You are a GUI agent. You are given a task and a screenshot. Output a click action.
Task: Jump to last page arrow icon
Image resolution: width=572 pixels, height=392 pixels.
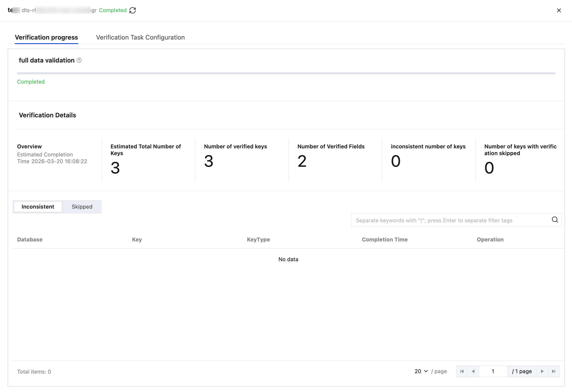pos(554,371)
